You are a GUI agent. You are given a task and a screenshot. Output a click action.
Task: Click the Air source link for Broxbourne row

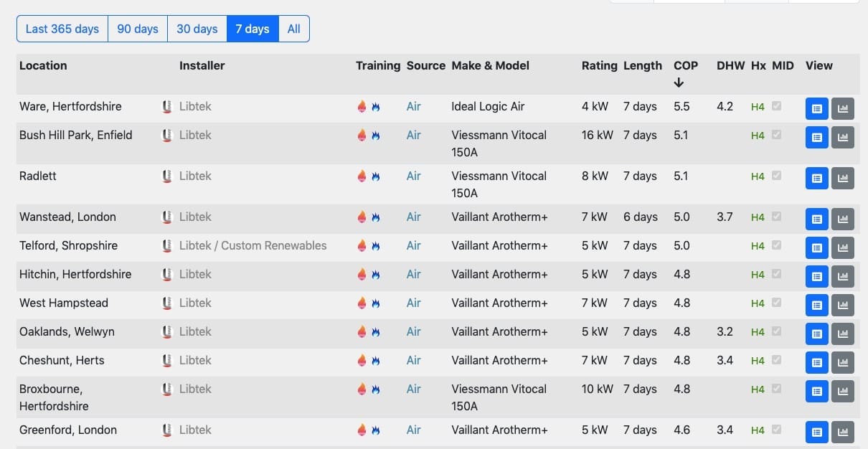[413, 389]
